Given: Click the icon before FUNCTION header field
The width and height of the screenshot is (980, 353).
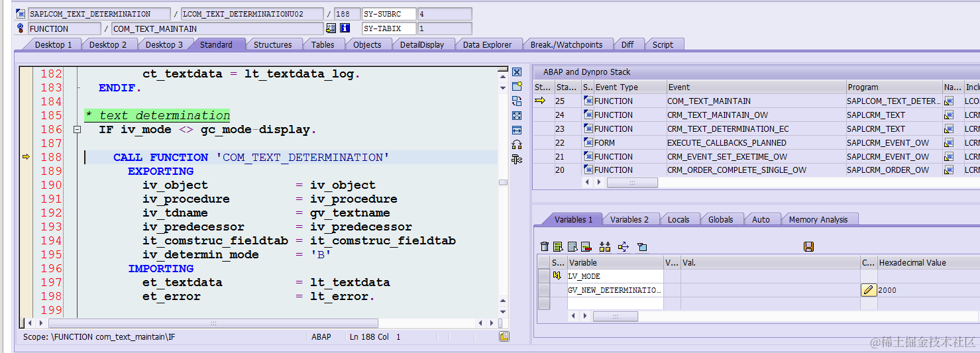Looking at the screenshot, I should click(21, 28).
